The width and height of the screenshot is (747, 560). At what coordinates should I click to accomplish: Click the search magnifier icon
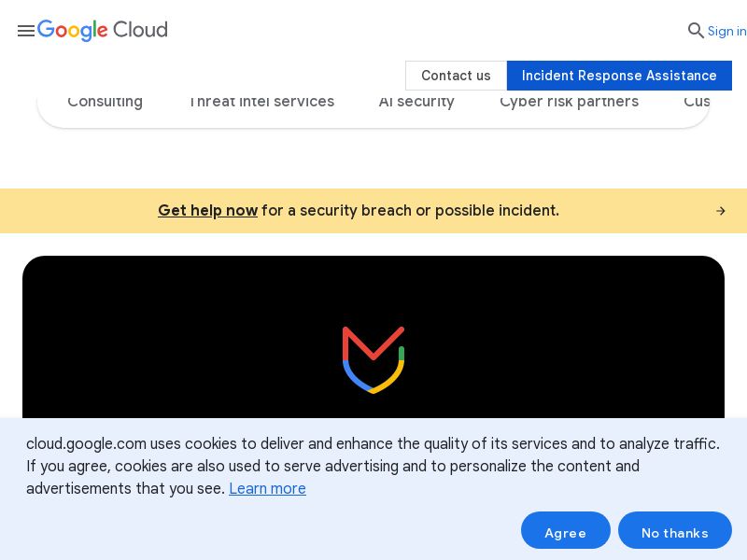coord(696,31)
